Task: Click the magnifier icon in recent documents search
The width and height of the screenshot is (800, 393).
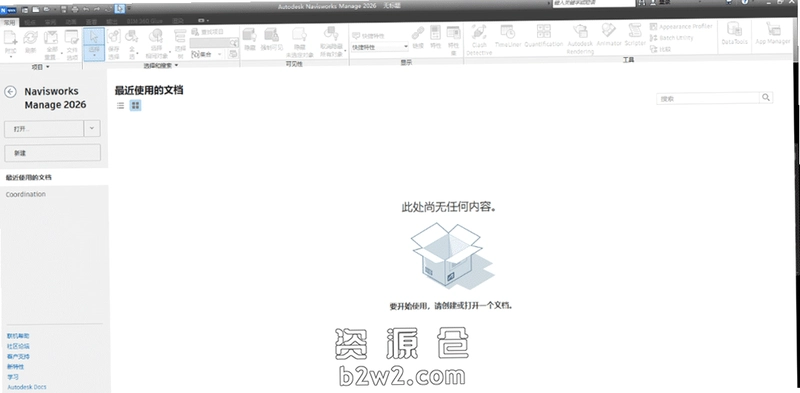Action: [766, 97]
